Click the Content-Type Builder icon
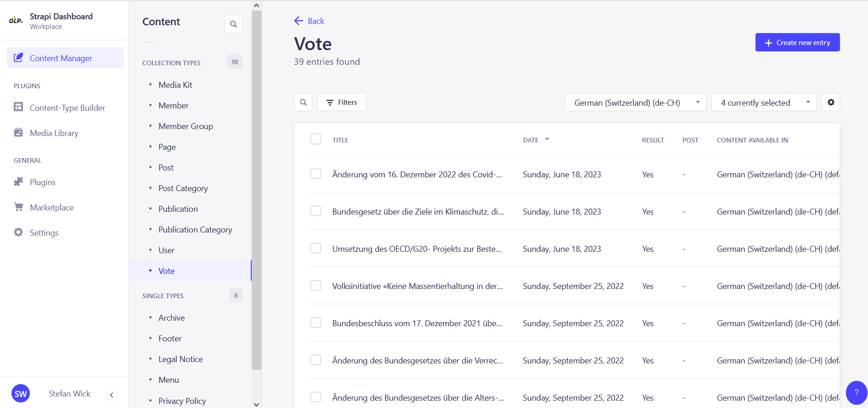The width and height of the screenshot is (868, 408). (x=18, y=107)
